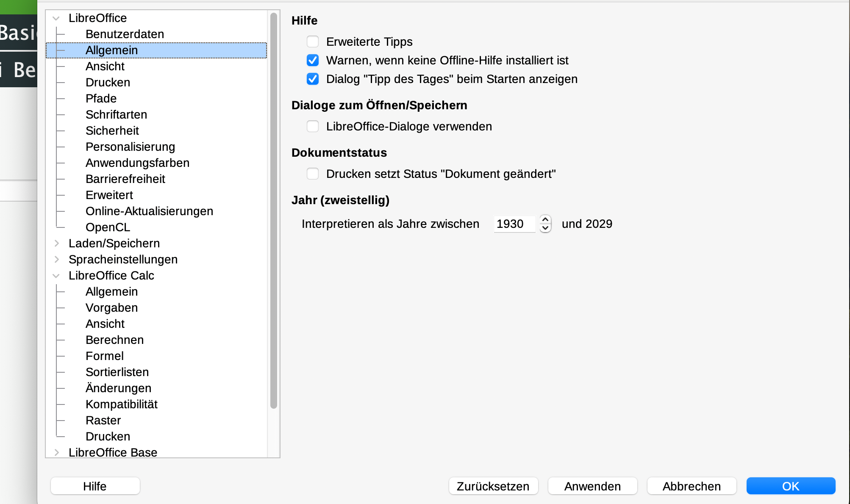The width and height of the screenshot is (850, 504).
Task: Click the Zurücksetzen button
Action: 493,486
